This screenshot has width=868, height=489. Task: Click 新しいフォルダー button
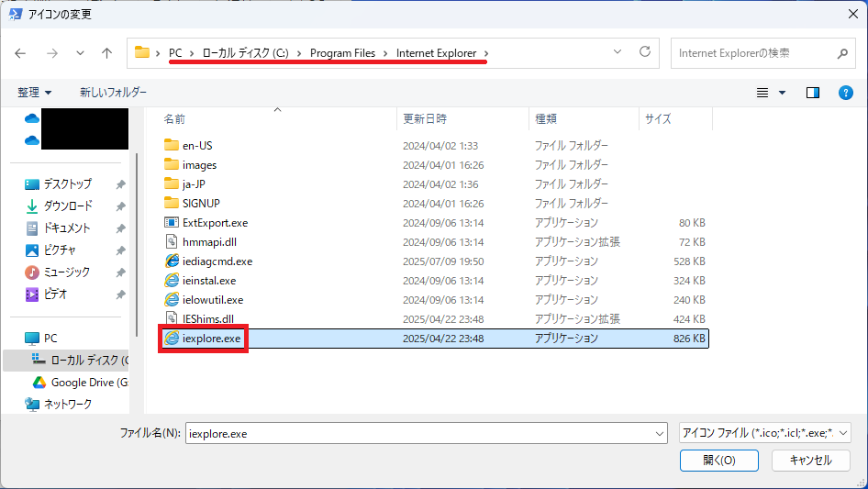[113, 93]
